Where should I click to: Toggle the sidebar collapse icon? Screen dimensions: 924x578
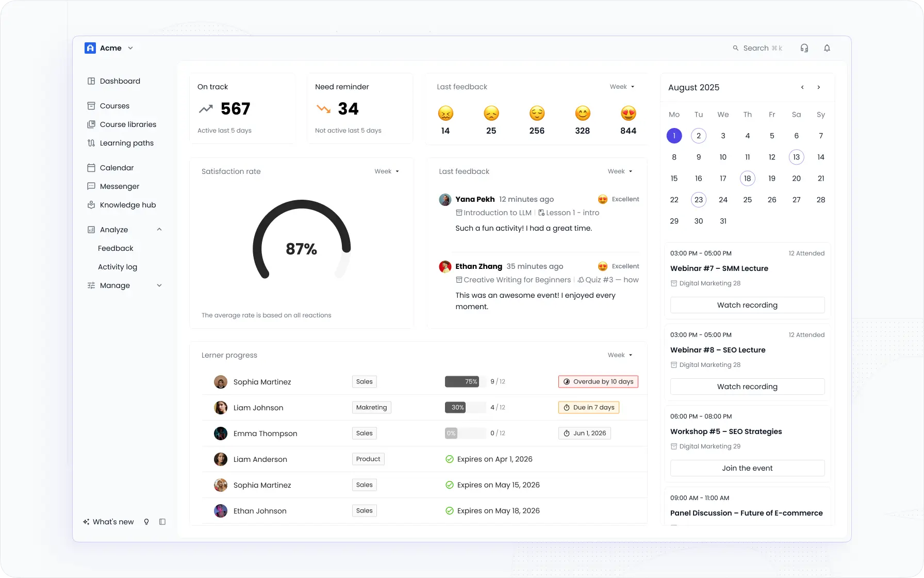tap(162, 522)
